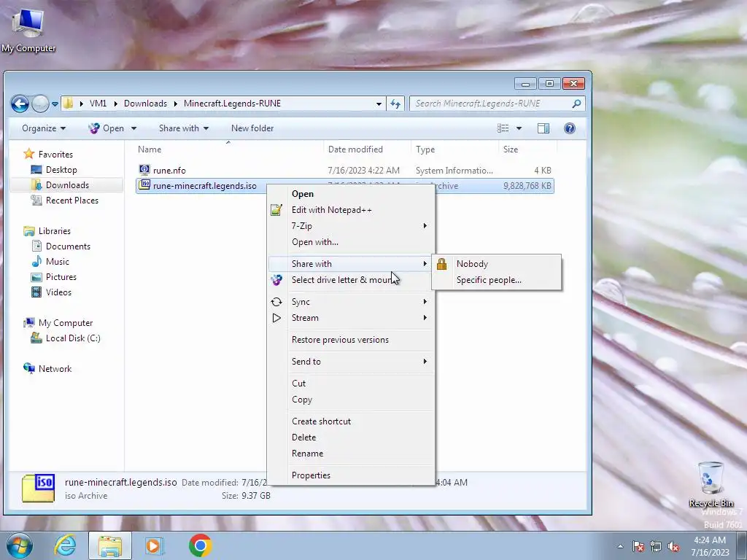Screen dimensions: 747x560
Task: Choose Copy in the context menu
Action: click(x=351, y=400)
